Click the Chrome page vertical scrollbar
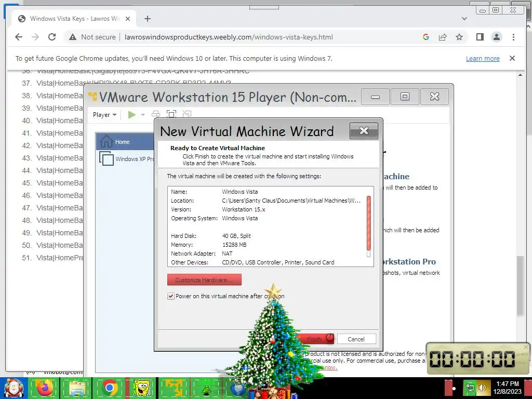532x399 pixels. tap(520, 286)
